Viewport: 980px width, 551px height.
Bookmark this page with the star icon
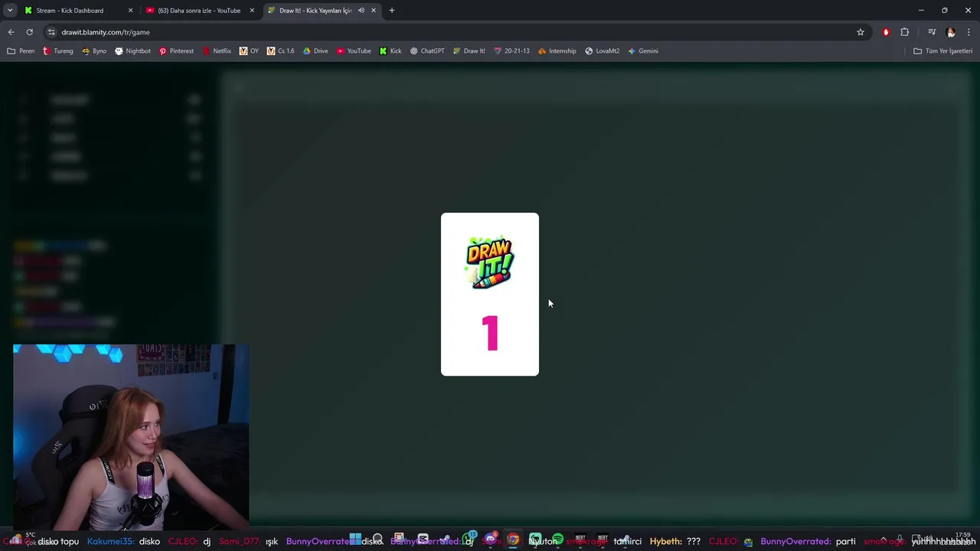(861, 32)
